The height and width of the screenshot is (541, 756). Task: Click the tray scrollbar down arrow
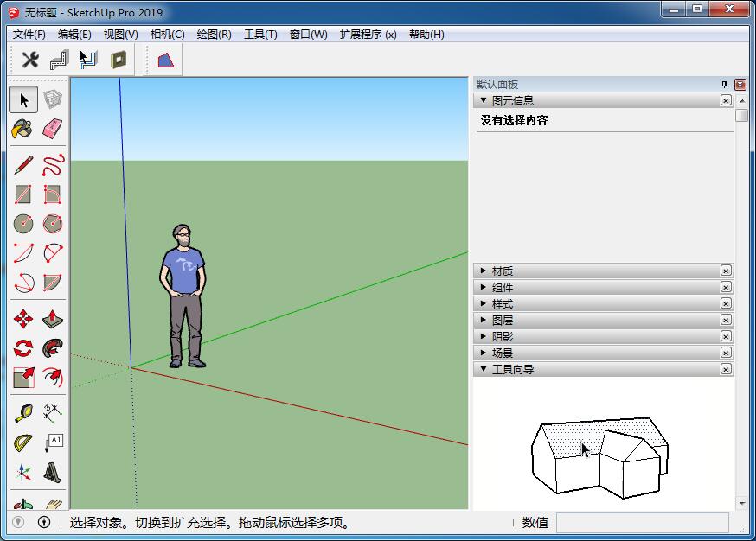pyautogui.click(x=742, y=504)
